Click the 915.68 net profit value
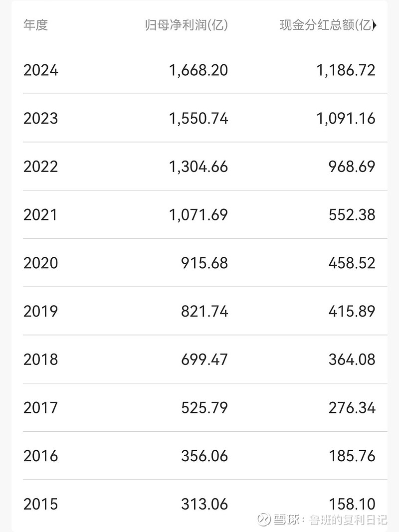 [x=204, y=263]
